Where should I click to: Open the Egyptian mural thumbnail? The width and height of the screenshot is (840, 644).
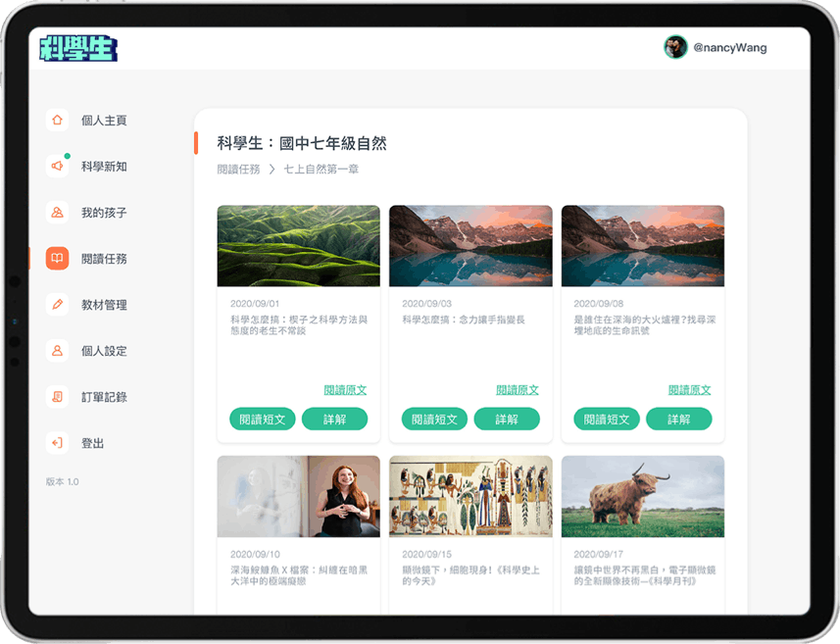470,496
